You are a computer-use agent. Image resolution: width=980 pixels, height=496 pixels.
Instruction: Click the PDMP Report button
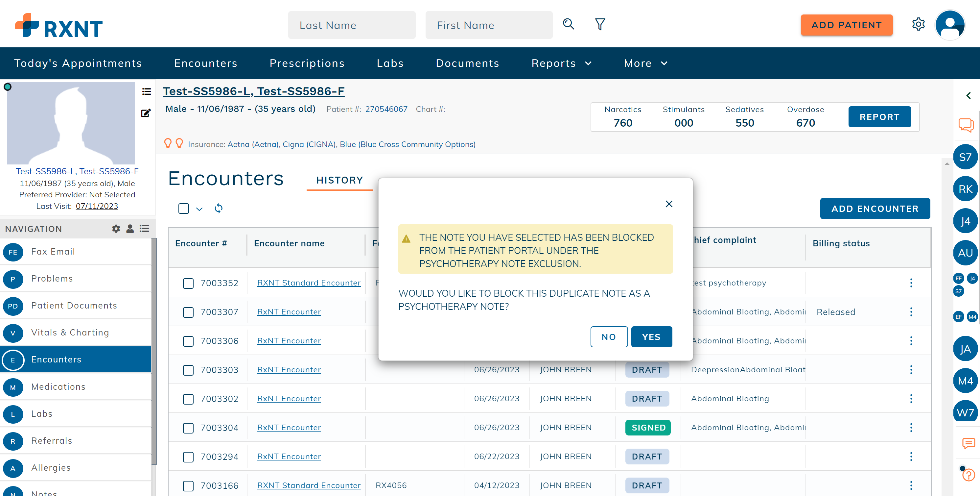click(879, 117)
